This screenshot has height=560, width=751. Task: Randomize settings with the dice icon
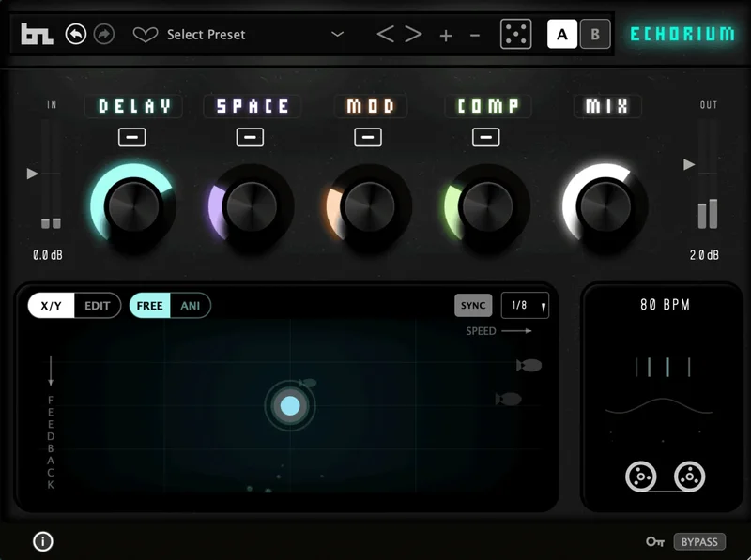pyautogui.click(x=515, y=34)
